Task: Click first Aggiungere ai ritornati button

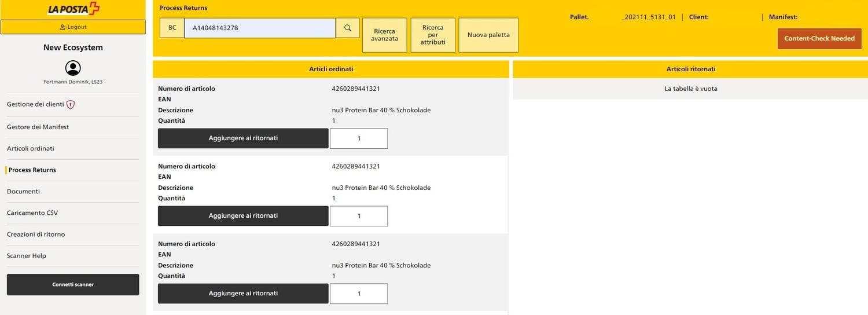Action: pos(243,138)
